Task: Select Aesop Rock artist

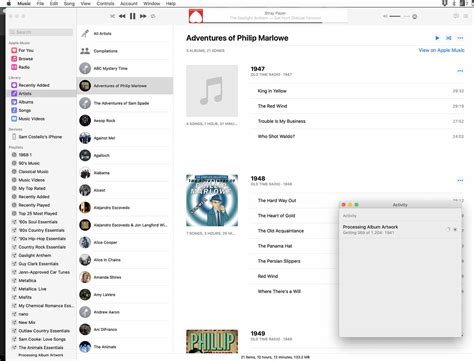Action: click(x=124, y=121)
